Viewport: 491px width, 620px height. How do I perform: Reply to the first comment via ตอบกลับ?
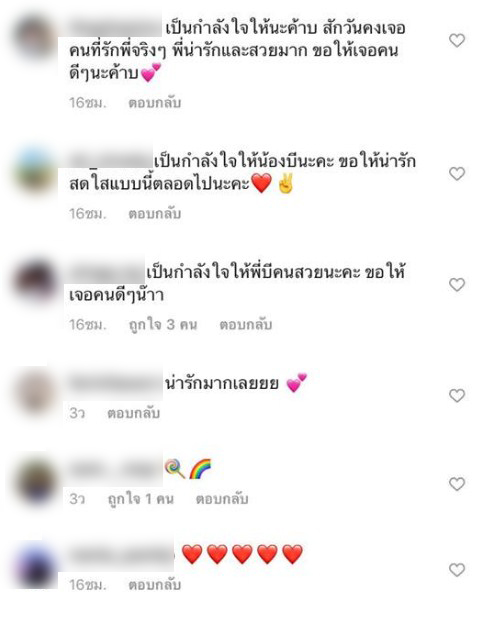155,103
